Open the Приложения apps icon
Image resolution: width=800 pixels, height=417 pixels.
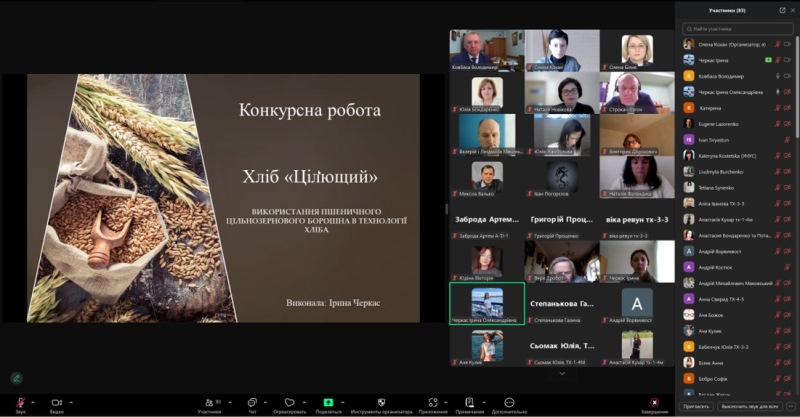433,403
